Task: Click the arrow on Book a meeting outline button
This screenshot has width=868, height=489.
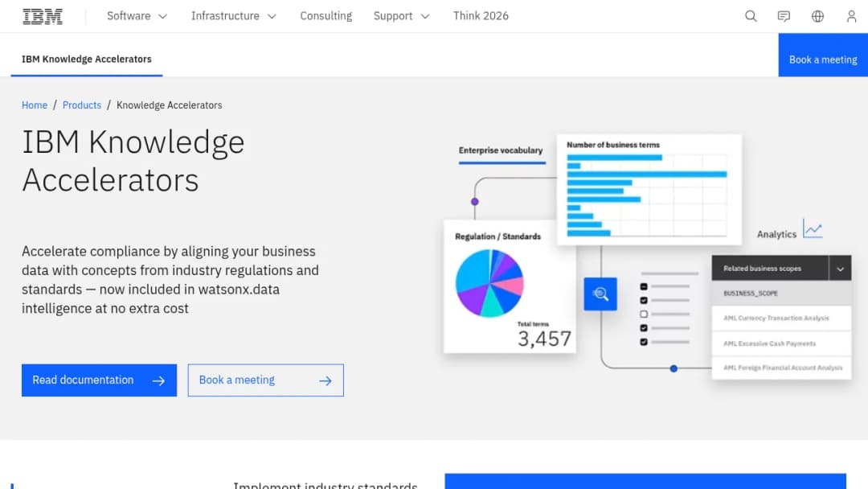Action: (325, 381)
